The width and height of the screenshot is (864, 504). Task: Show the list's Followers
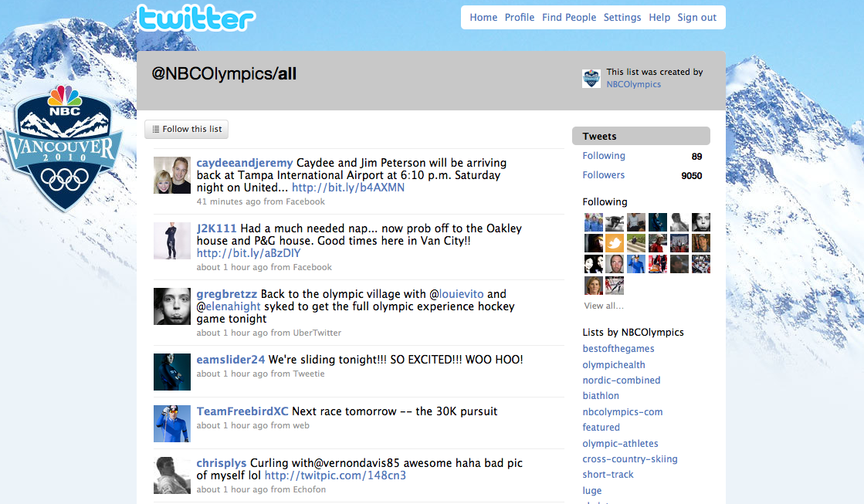pyautogui.click(x=603, y=174)
